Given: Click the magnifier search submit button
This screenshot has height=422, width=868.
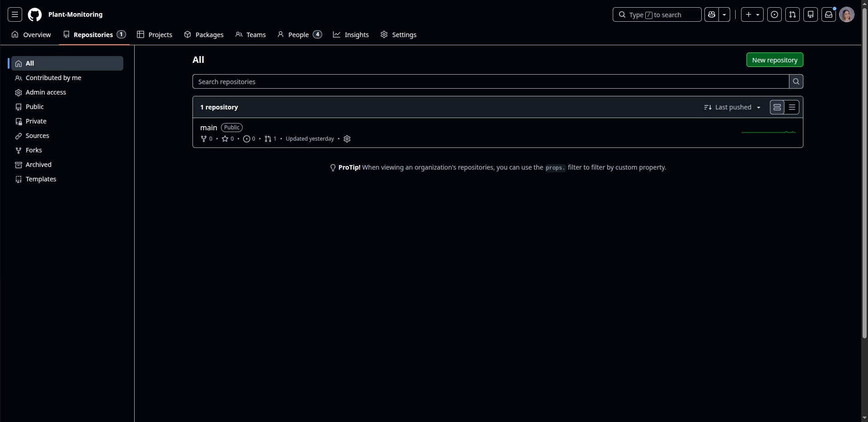Looking at the screenshot, I should tap(796, 81).
